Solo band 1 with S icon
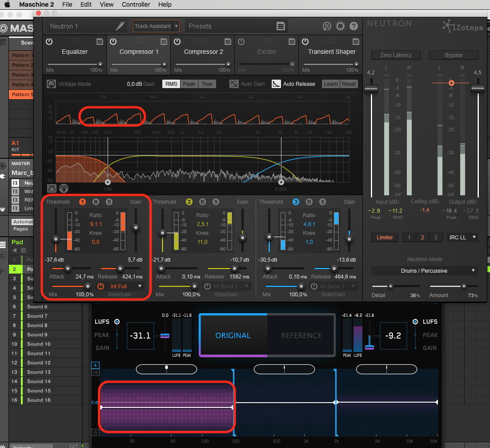The width and height of the screenshot is (490, 448). coord(109,202)
